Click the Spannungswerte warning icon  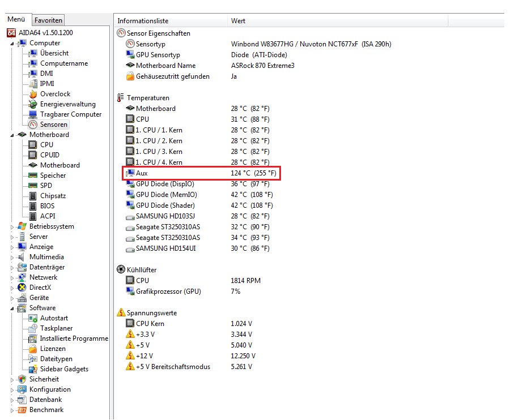click(x=121, y=312)
